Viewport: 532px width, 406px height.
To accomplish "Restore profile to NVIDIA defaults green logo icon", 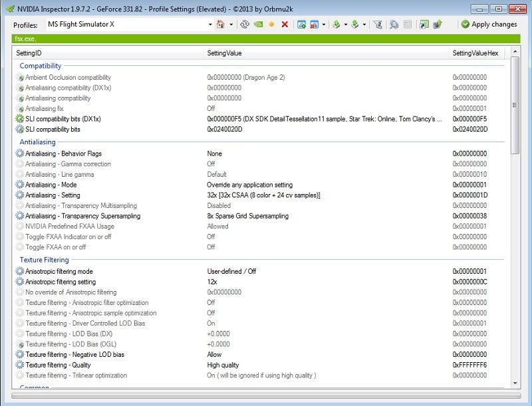I will coord(259,25).
